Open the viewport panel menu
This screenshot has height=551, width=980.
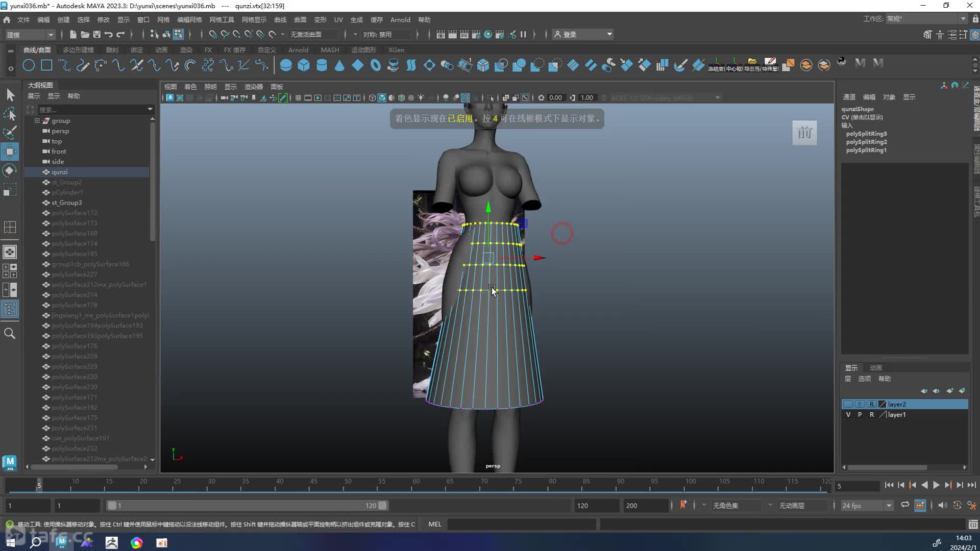pyautogui.click(x=277, y=87)
